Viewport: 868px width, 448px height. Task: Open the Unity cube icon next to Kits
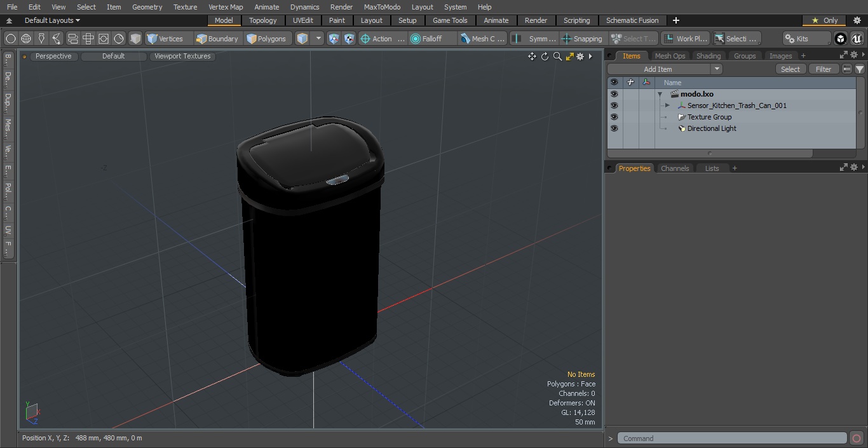tap(841, 39)
